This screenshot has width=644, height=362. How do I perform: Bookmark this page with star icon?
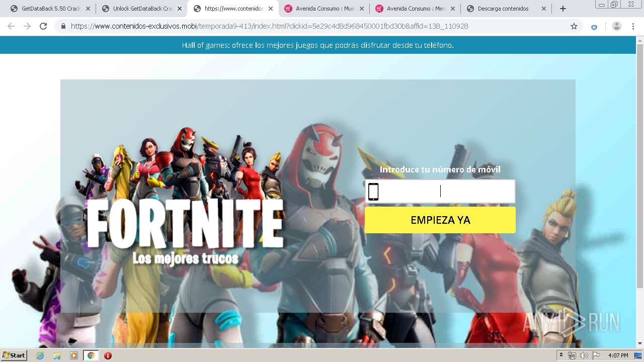pyautogui.click(x=574, y=26)
